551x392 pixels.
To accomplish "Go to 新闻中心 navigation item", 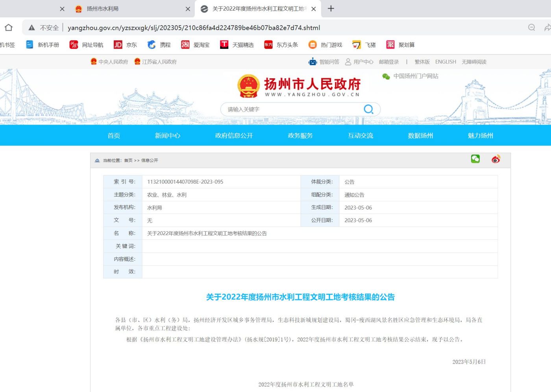I will pyautogui.click(x=168, y=136).
